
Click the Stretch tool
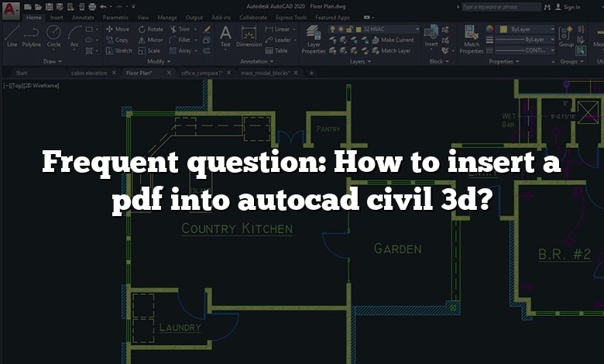pyautogui.click(x=118, y=50)
